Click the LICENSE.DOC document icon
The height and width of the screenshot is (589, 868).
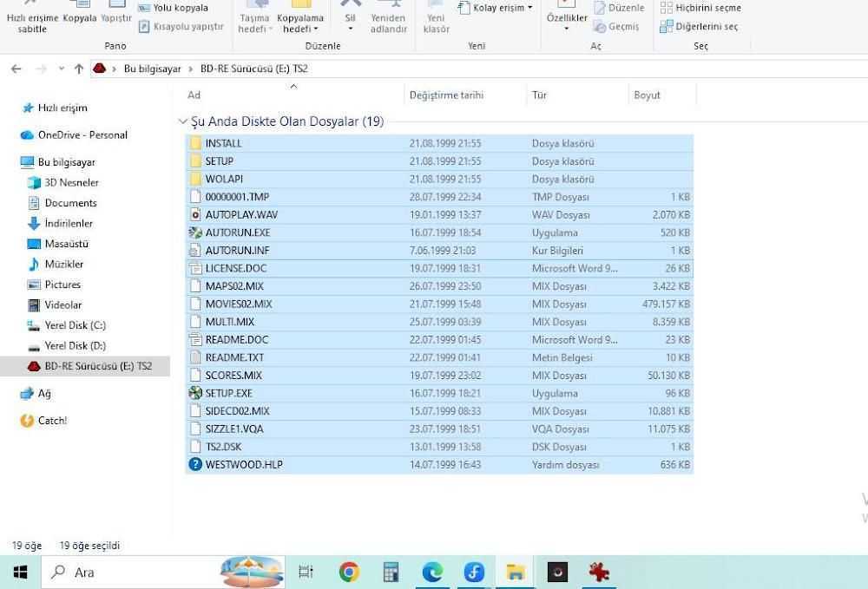194,268
